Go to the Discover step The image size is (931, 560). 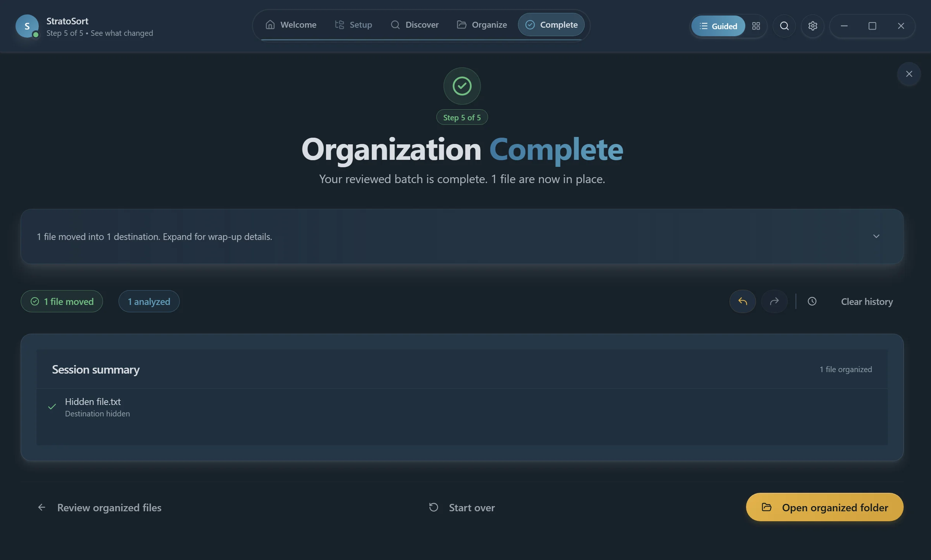[414, 25]
